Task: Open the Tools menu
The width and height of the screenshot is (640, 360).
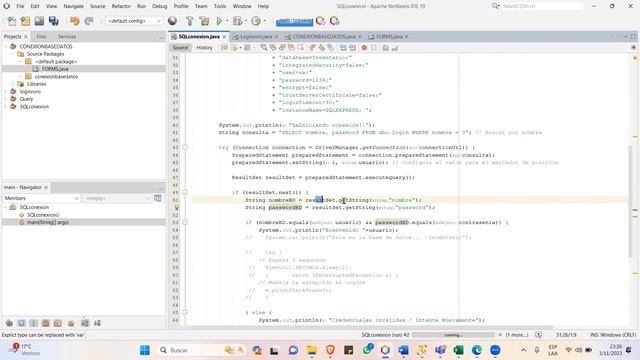Action: [x=220, y=6]
